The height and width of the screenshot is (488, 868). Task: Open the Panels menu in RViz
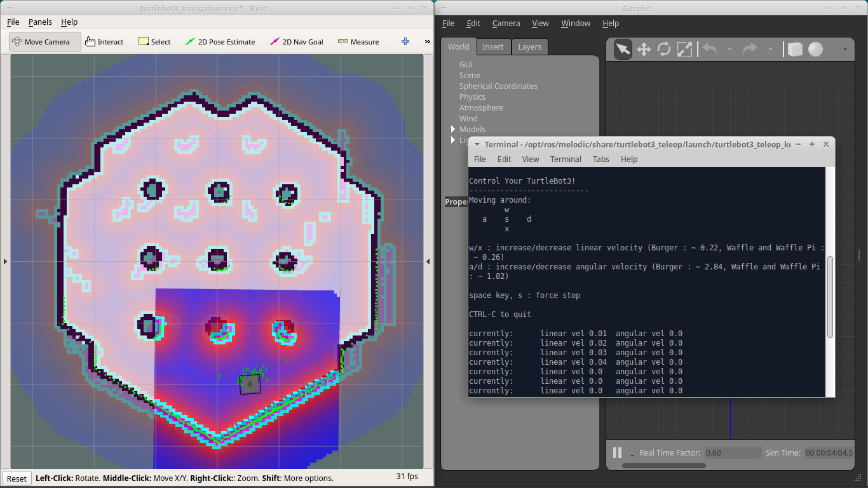[40, 22]
